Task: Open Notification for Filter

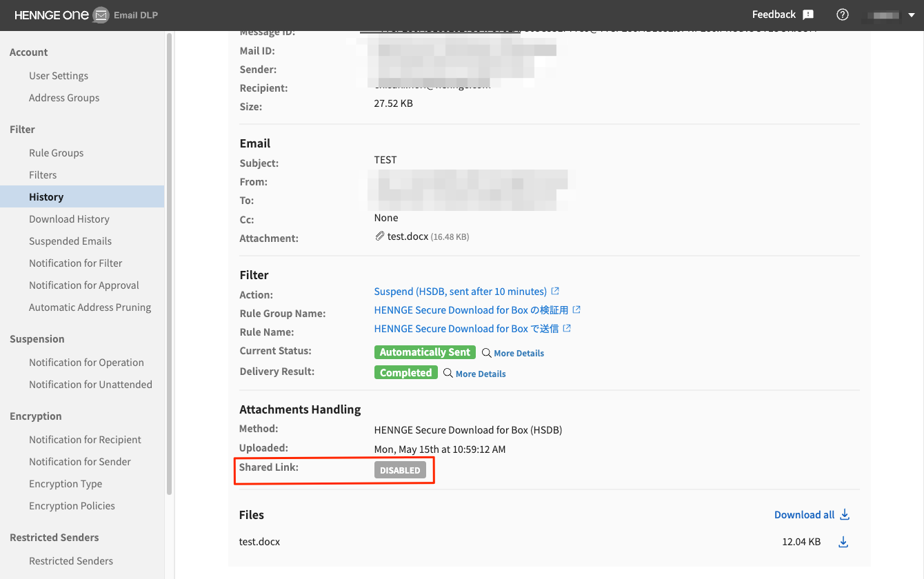Action: pos(76,263)
